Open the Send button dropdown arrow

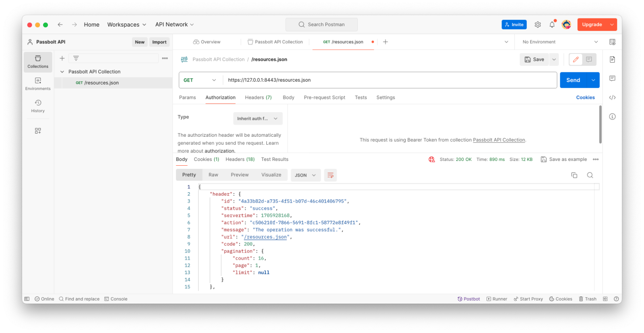593,80
